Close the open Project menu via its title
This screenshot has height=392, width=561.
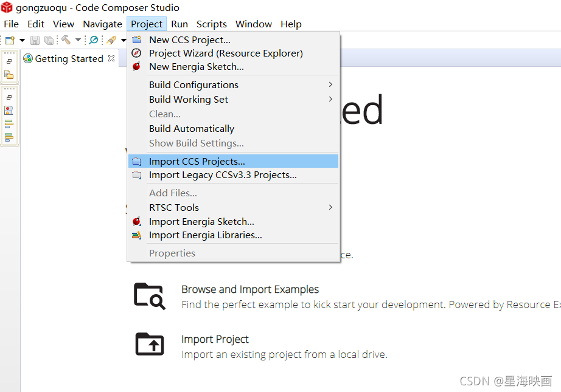pos(146,24)
